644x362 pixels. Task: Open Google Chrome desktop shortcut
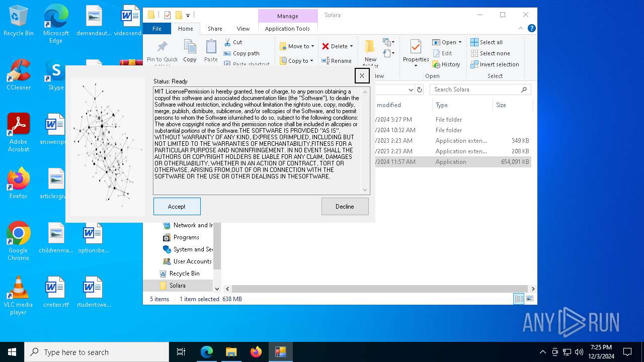point(19,241)
